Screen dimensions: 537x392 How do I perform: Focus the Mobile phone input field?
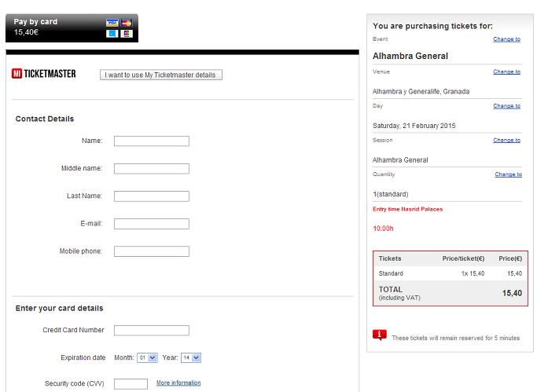[152, 251]
